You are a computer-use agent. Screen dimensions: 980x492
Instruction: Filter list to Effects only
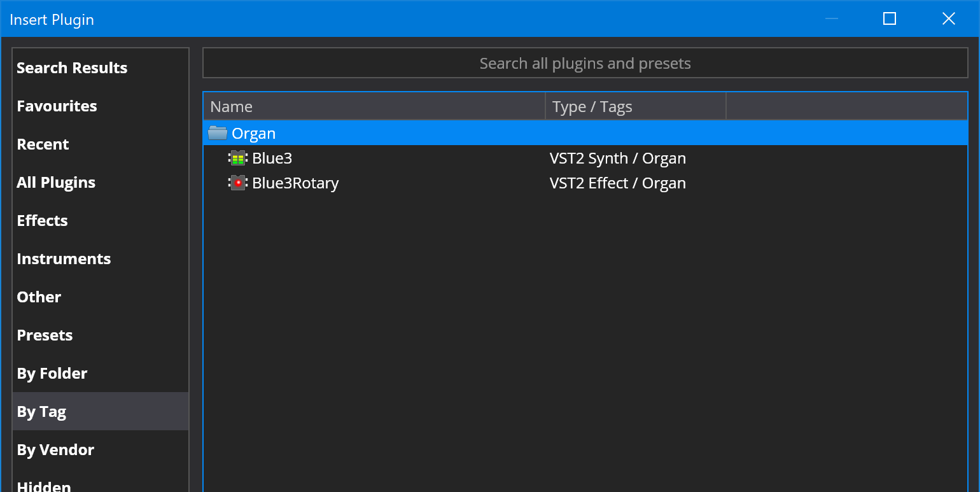(x=42, y=221)
